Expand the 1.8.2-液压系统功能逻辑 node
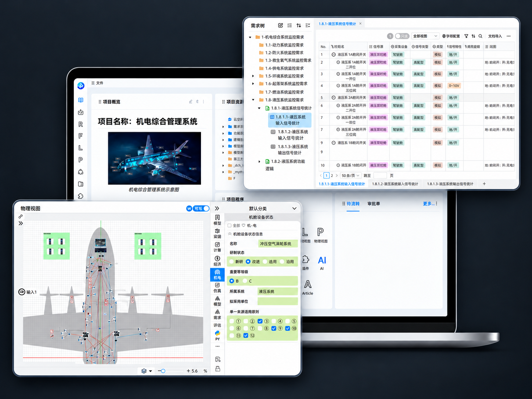Image resolution: width=532 pixels, height=399 pixels. pyautogui.click(x=259, y=162)
